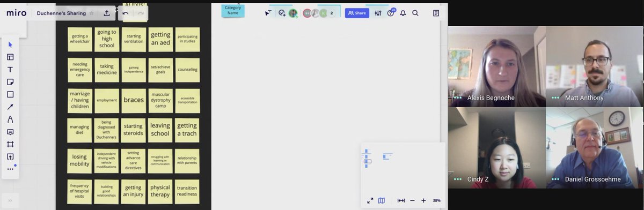Zoom in with the plus button
Screen dimensions: 644x210
pos(423,200)
